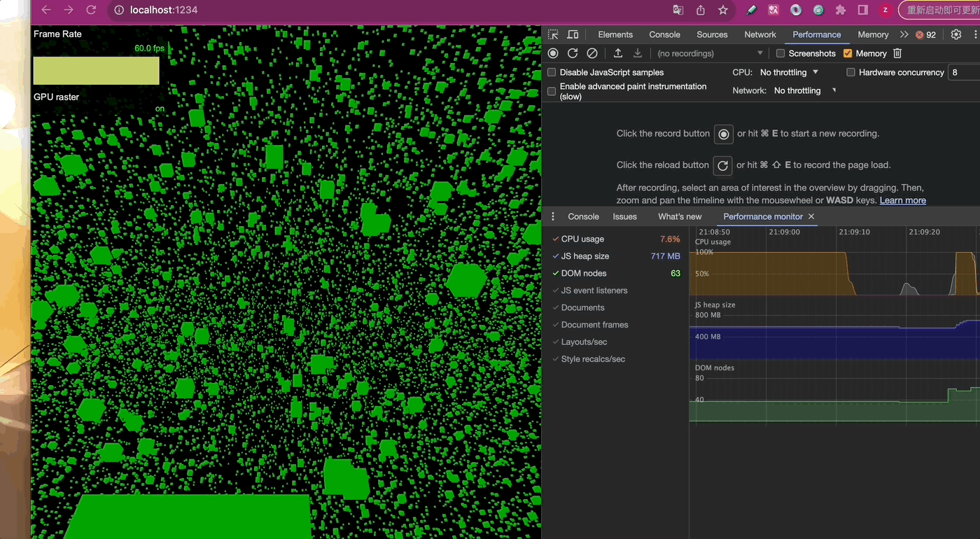Viewport: 980px width, 539px height.
Task: Switch to the Elements tab
Action: click(615, 34)
